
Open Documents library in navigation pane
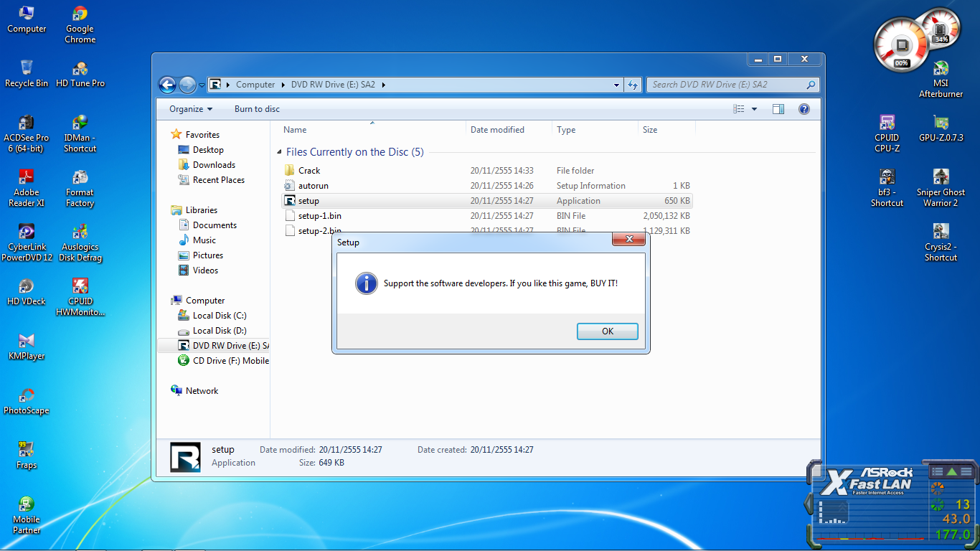tap(207, 225)
